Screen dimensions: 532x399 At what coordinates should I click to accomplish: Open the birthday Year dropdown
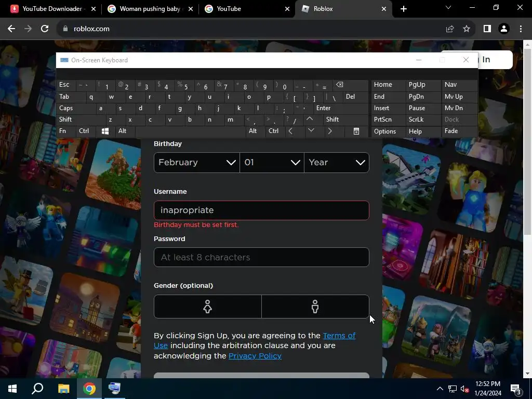[337, 163]
